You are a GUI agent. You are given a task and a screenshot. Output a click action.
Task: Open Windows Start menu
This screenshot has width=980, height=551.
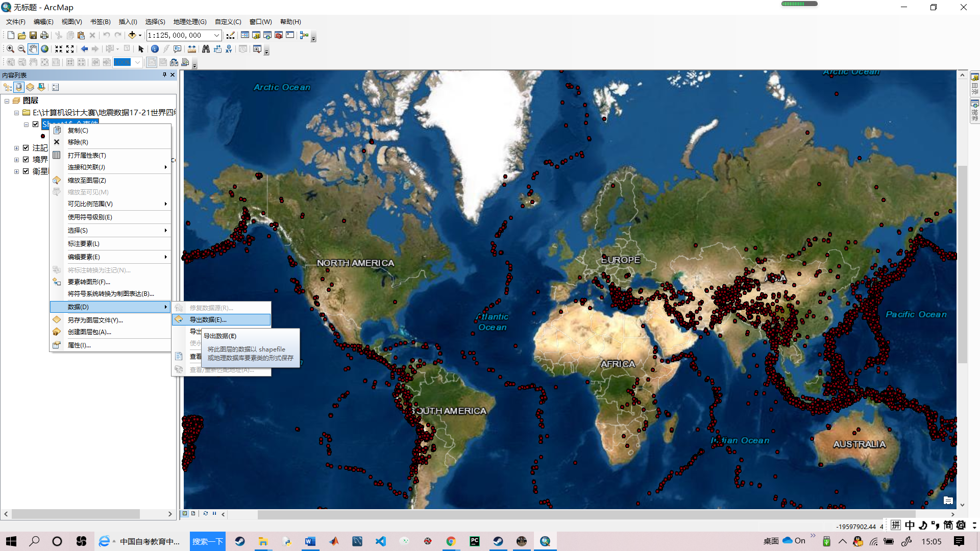11,541
